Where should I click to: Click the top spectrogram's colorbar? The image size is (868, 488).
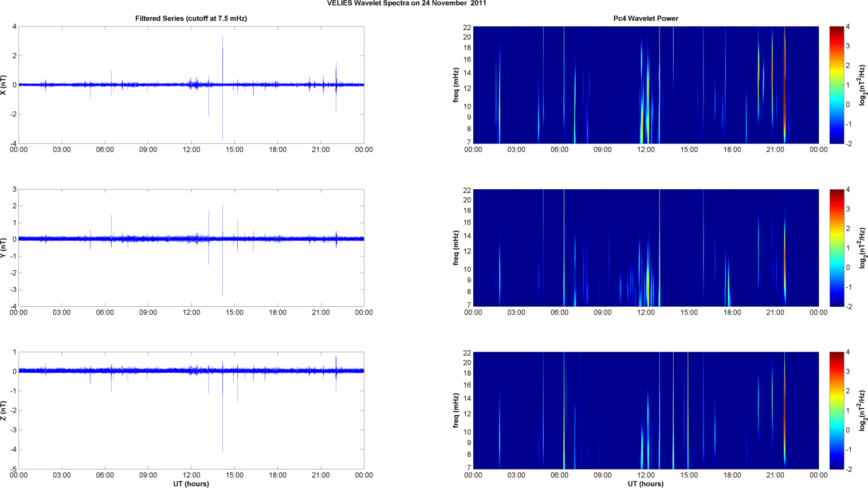(x=836, y=85)
